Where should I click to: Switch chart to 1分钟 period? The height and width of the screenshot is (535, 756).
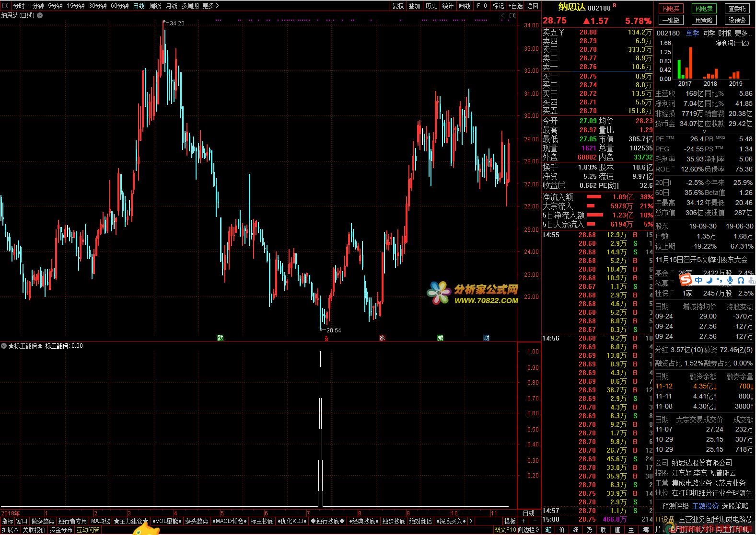tap(36, 6)
